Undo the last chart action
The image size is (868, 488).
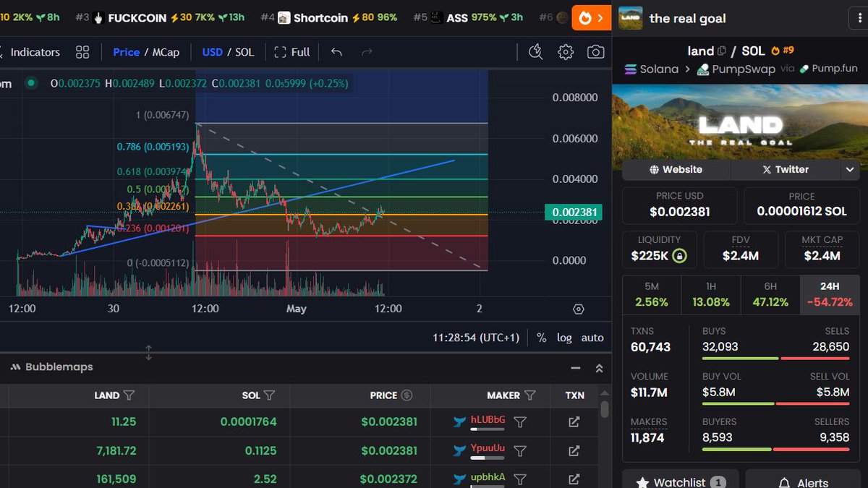[x=336, y=52]
